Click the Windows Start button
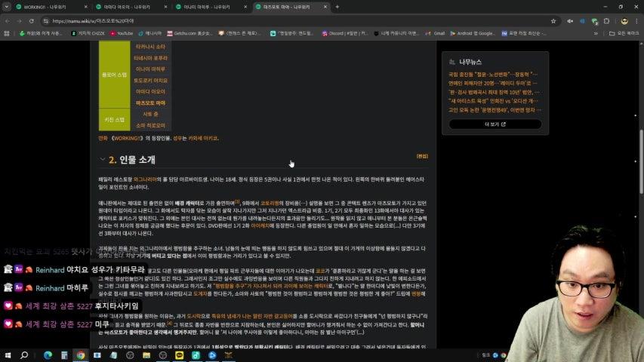The width and height of the screenshot is (644, 362). pyautogui.click(x=8, y=354)
